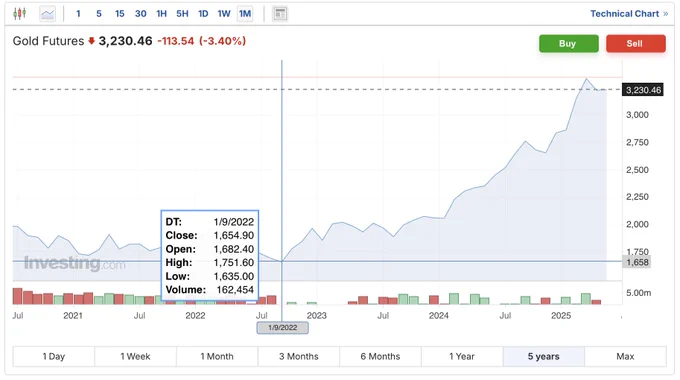Click the Gold Futures title
The image size is (680, 380).
[x=48, y=41]
